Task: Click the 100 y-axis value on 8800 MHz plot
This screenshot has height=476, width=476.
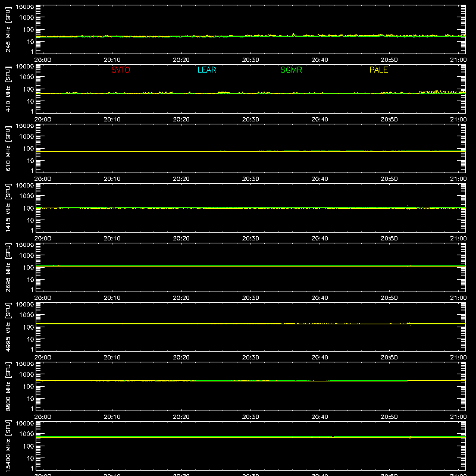Action: tap(29, 387)
